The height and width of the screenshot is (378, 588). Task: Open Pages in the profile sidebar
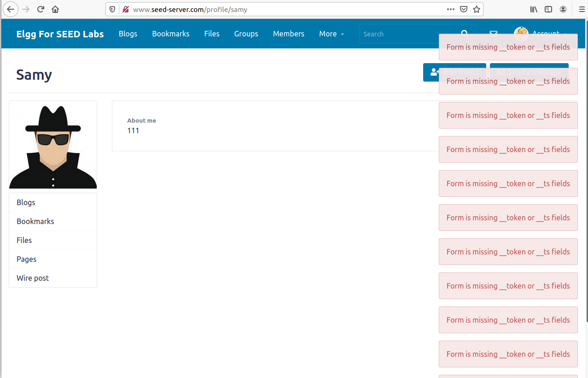(x=53, y=259)
